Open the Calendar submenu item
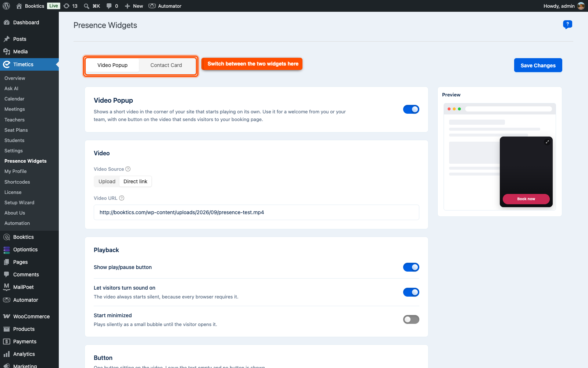Screen dimensions: 588x368 (14, 99)
